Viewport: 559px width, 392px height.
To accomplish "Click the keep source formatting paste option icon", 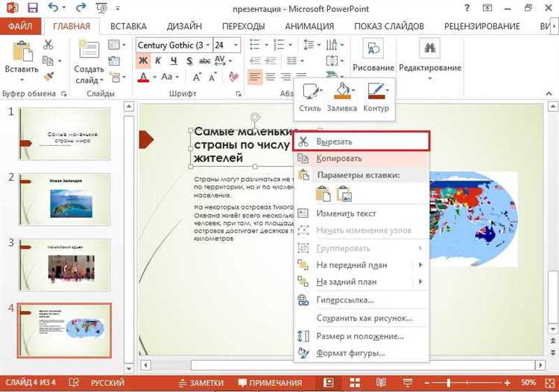I will coord(323,194).
